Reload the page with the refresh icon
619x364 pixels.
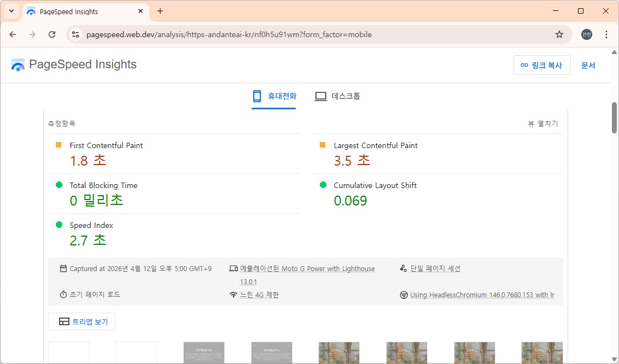pyautogui.click(x=52, y=34)
